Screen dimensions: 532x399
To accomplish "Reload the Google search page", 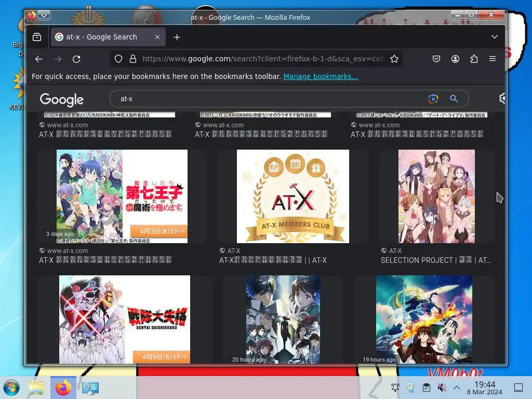I will point(77,59).
